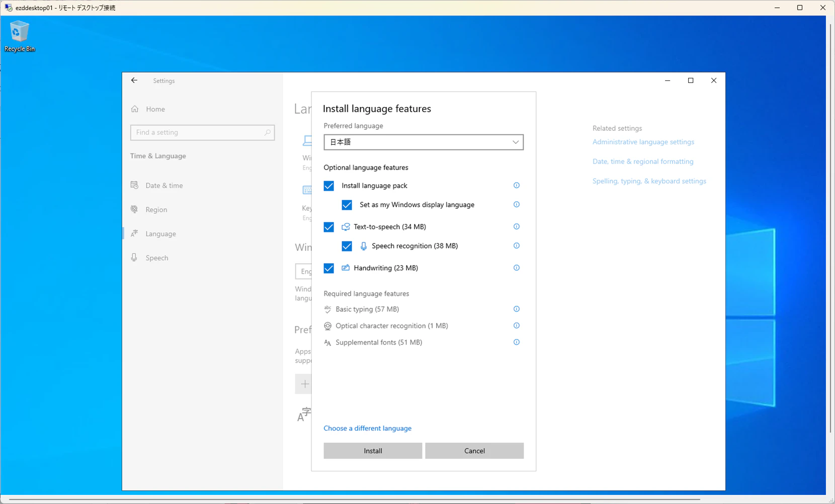The image size is (835, 504).
Task: Click the Date & time clock icon
Action: [134, 185]
